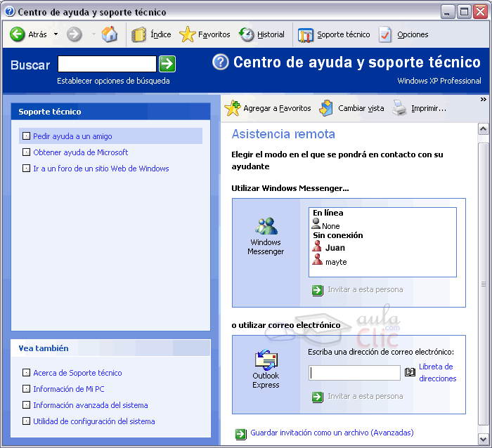Select the contact Juan in Messenger list
This screenshot has width=492, height=448.
335,247
